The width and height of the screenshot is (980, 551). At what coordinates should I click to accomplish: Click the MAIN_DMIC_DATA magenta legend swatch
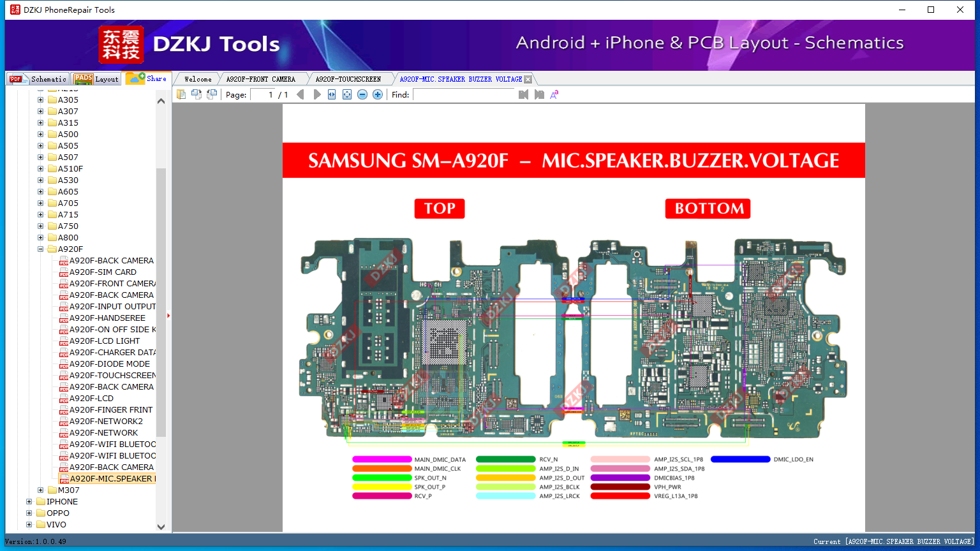point(382,459)
